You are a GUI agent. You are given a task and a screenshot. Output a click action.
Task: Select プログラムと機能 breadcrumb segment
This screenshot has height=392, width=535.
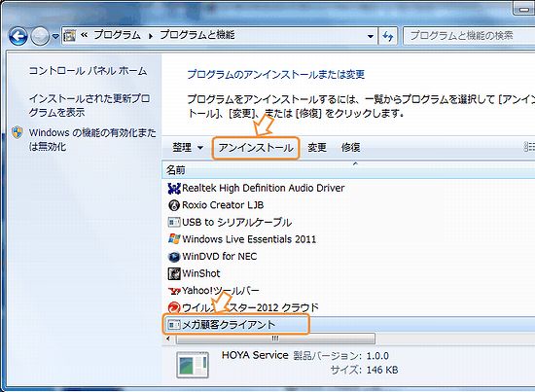pyautogui.click(x=197, y=35)
